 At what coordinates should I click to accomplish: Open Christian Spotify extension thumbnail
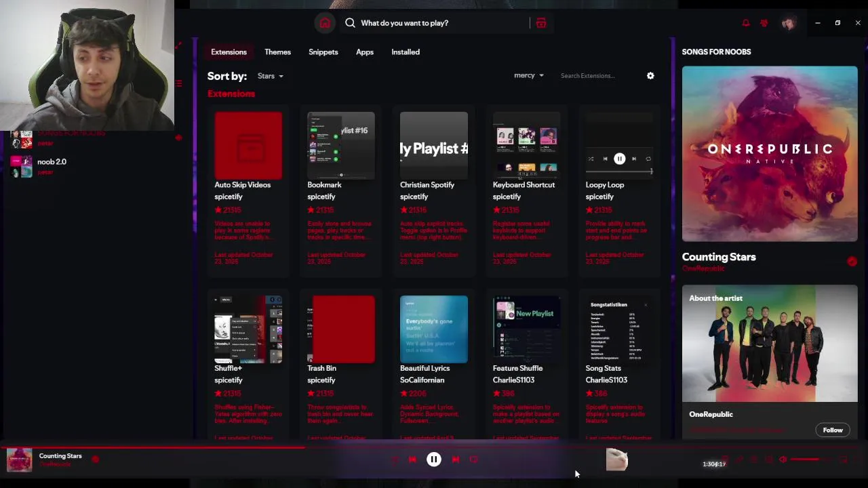[x=434, y=146]
